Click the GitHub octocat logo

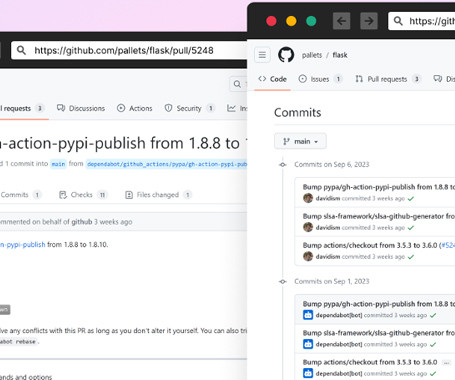(286, 55)
